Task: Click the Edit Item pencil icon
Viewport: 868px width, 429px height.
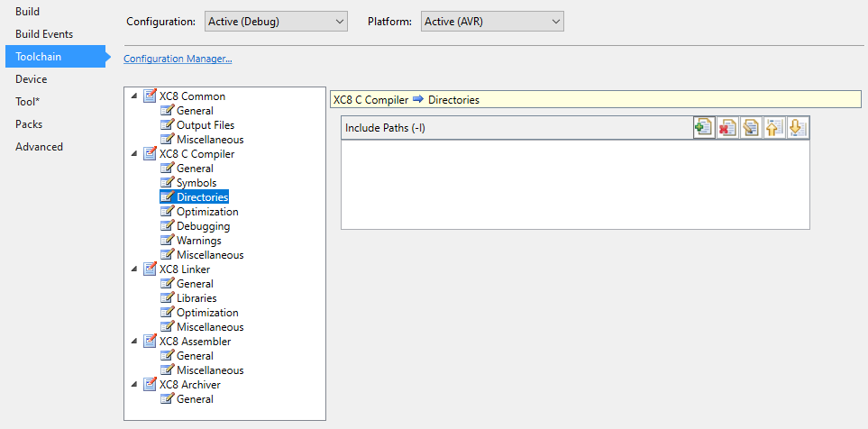Action: tap(750, 128)
